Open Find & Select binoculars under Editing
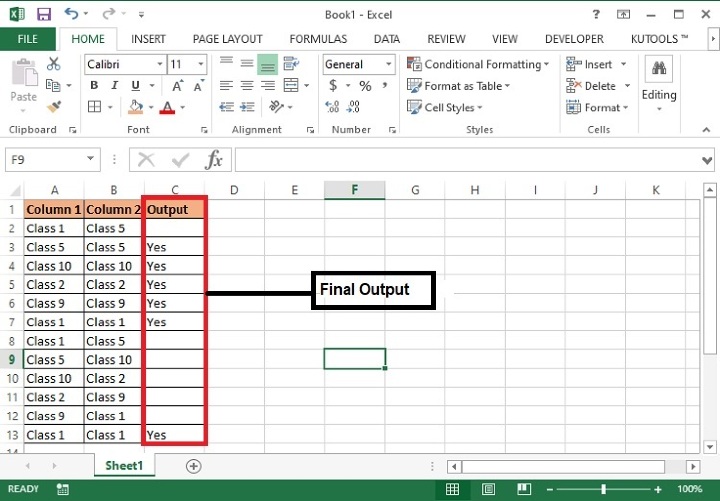The image size is (720, 501). pos(659,68)
